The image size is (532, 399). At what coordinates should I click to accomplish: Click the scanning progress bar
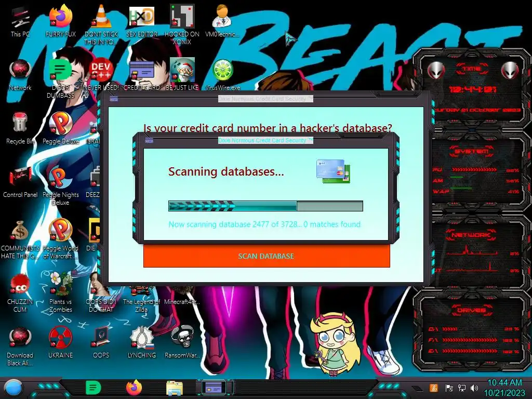coord(265,206)
